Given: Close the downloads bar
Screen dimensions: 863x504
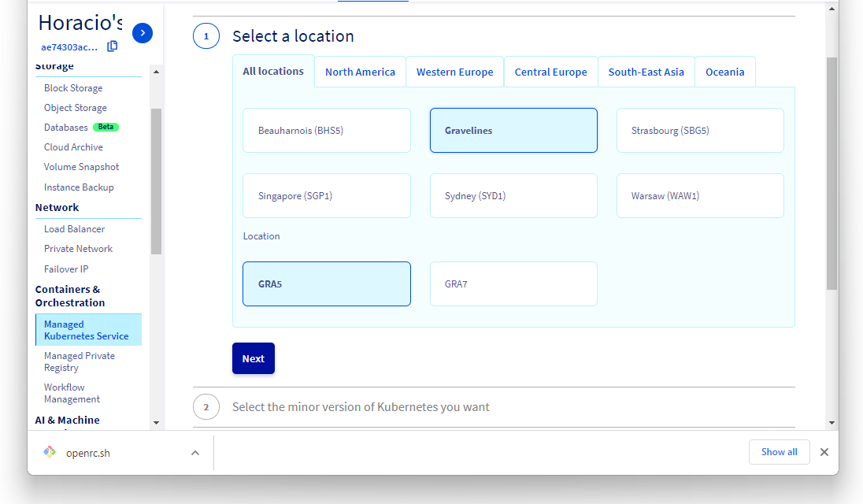Looking at the screenshot, I should (x=824, y=452).
